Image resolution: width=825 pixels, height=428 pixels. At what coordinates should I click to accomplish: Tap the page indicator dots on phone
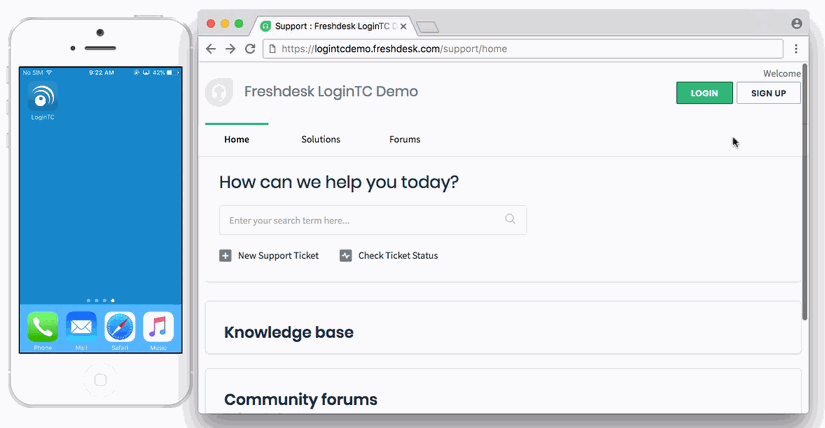(x=100, y=301)
